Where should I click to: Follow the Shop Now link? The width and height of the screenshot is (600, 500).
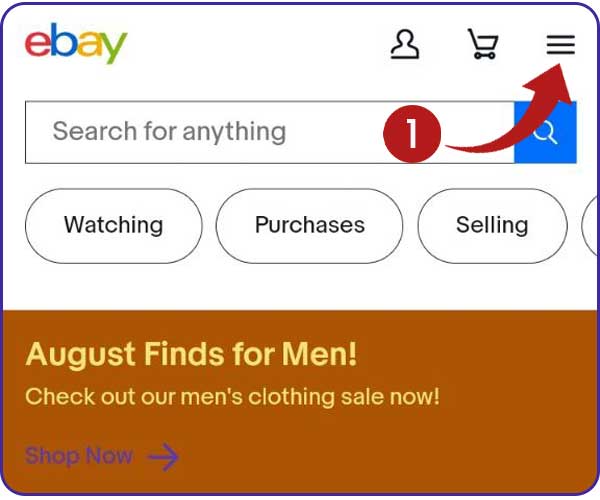[79, 456]
